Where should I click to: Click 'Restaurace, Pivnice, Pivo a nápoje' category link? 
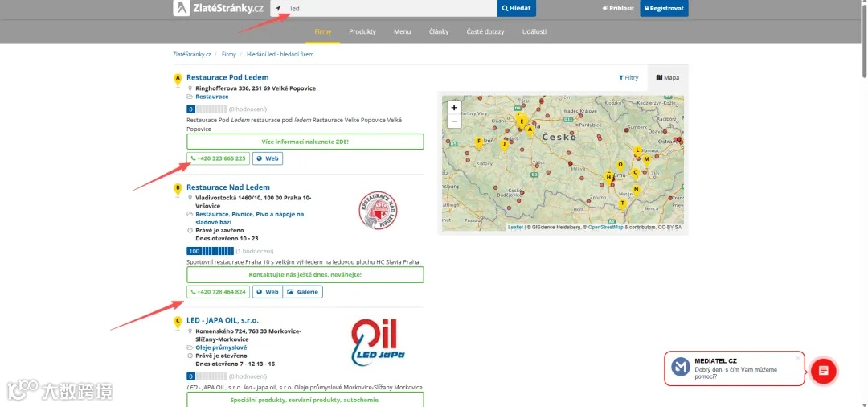[x=250, y=218]
